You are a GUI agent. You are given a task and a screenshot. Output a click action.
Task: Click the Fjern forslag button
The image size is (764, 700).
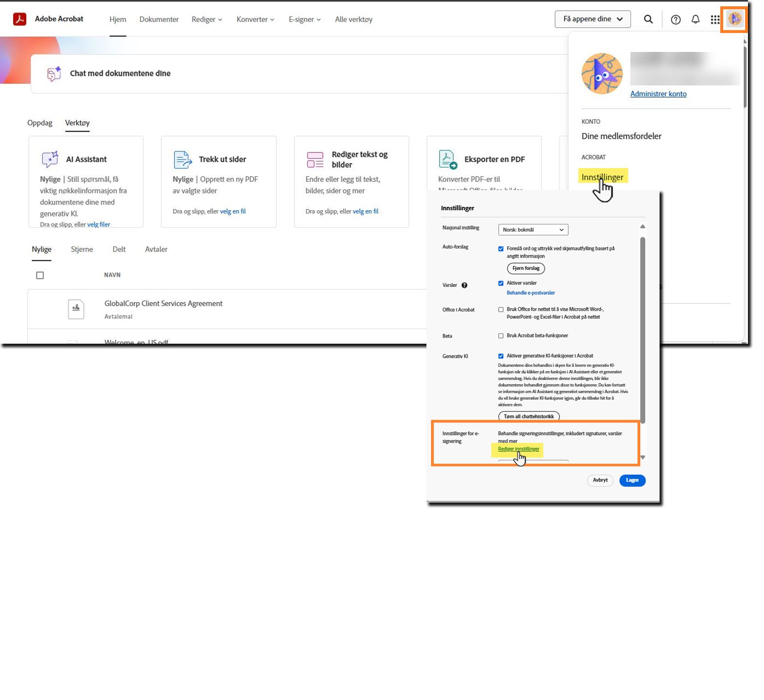coord(526,268)
